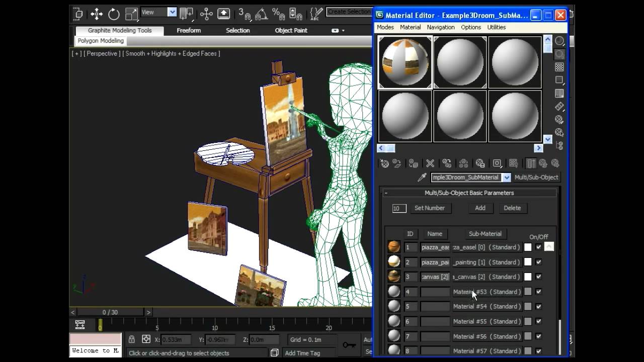Open the Utilities menu in Material Editor

496,27
